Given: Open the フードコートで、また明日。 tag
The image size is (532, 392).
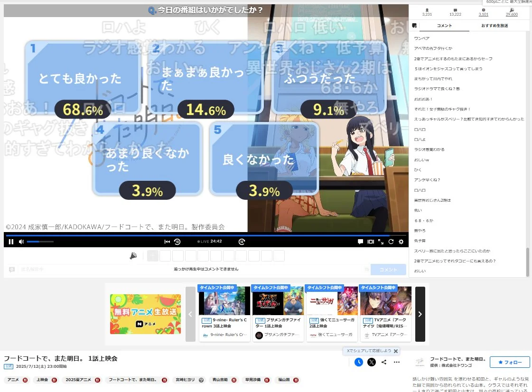Looking at the screenshot, I should click(x=133, y=380).
